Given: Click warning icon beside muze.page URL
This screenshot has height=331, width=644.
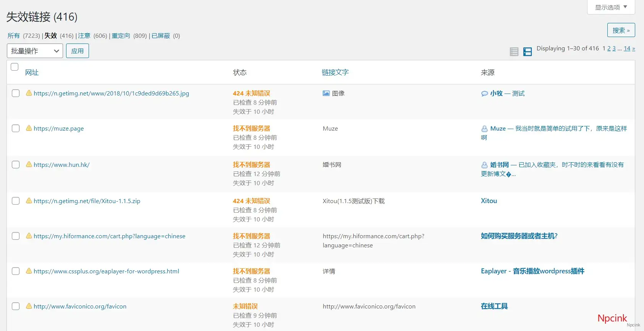Looking at the screenshot, I should (x=29, y=128).
